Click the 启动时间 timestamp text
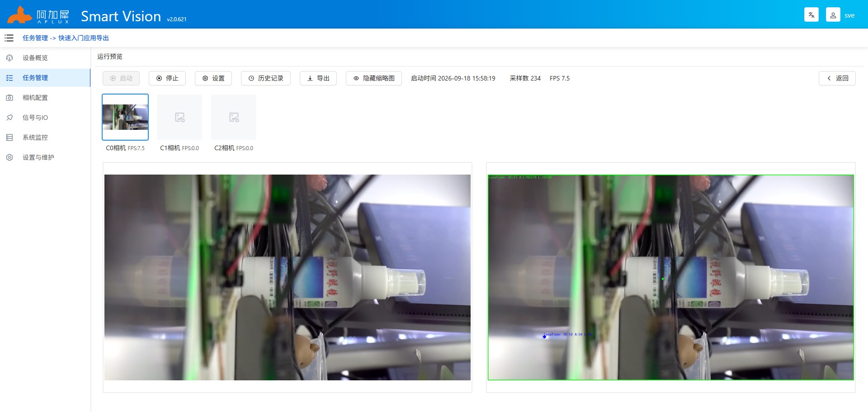Image resolution: width=868 pixels, height=412 pixels. coord(453,78)
